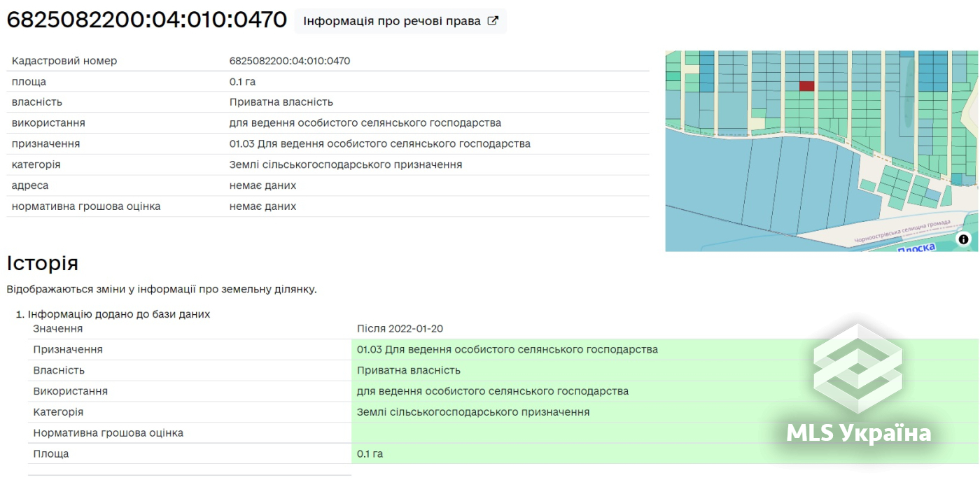980x480 pixels.
Task: Click the Власність row in the history table
Action: click(59, 371)
